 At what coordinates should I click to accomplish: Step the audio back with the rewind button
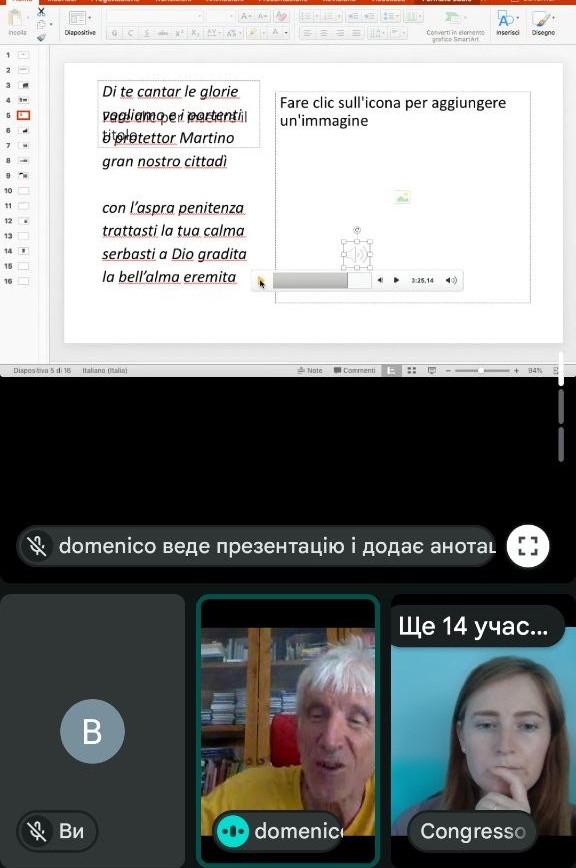point(380,280)
